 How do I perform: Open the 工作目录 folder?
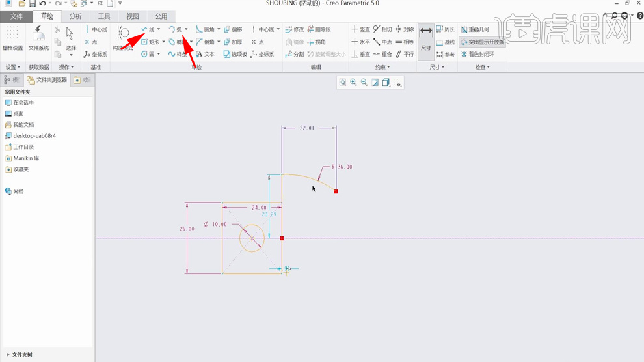point(20,146)
